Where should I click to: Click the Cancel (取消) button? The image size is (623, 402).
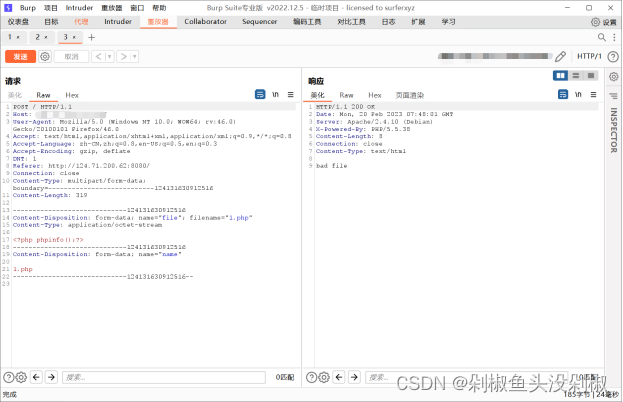(71, 57)
